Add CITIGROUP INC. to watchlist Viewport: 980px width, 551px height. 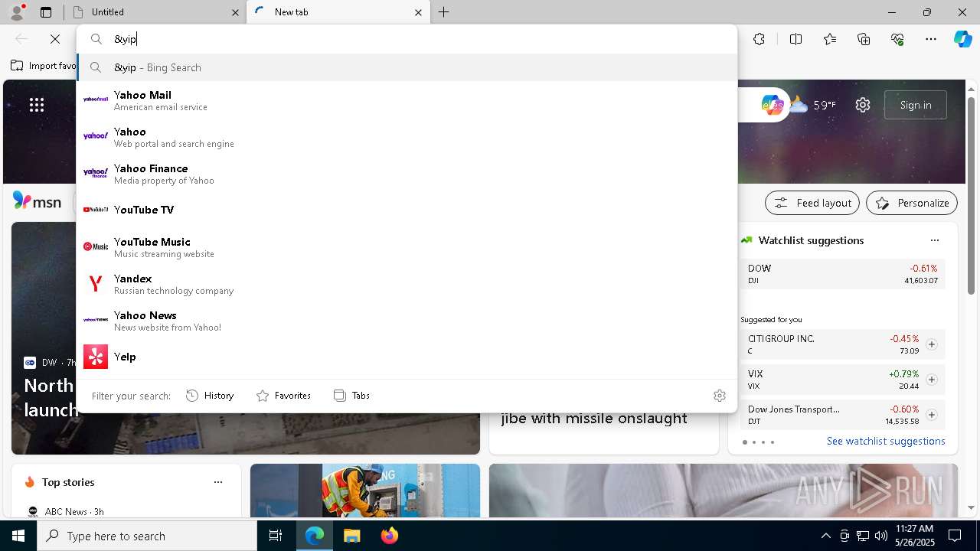pos(932,344)
